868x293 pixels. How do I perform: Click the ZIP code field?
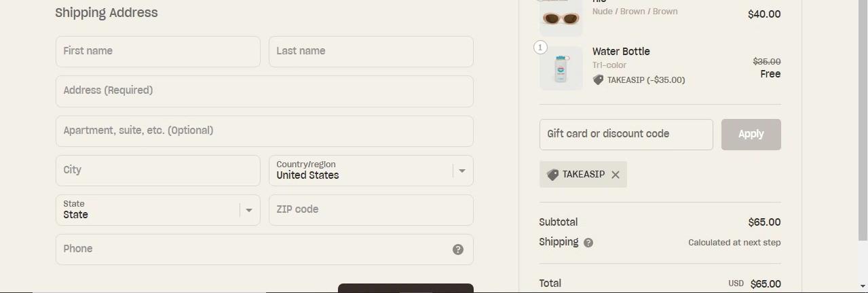click(371, 210)
